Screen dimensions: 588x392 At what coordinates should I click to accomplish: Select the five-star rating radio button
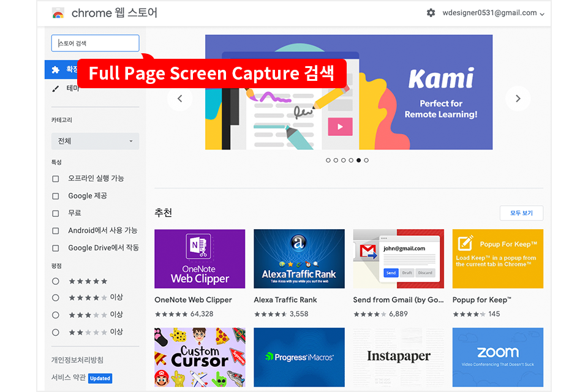coord(56,281)
